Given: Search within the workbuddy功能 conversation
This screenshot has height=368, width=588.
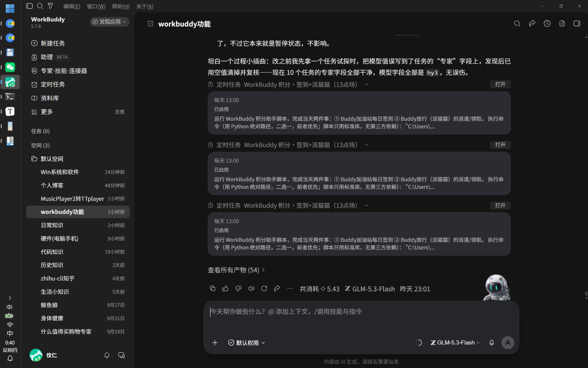Looking at the screenshot, I should pyautogui.click(x=517, y=24).
